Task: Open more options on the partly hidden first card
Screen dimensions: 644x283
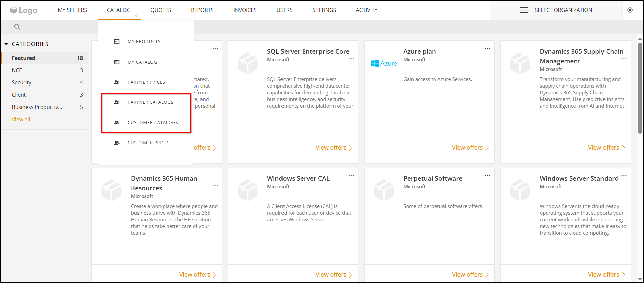Action: click(x=215, y=49)
